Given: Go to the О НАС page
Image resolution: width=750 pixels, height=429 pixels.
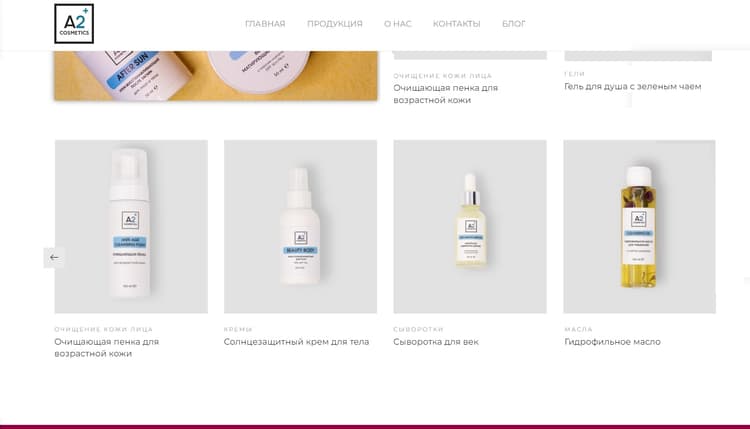Looking at the screenshot, I should pos(397,24).
